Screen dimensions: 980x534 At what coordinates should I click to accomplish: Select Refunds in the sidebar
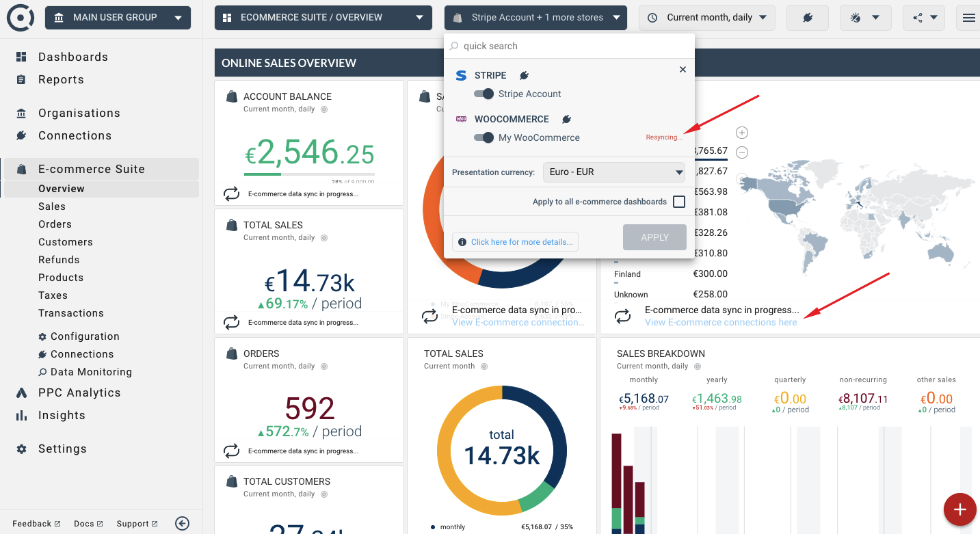coord(59,260)
